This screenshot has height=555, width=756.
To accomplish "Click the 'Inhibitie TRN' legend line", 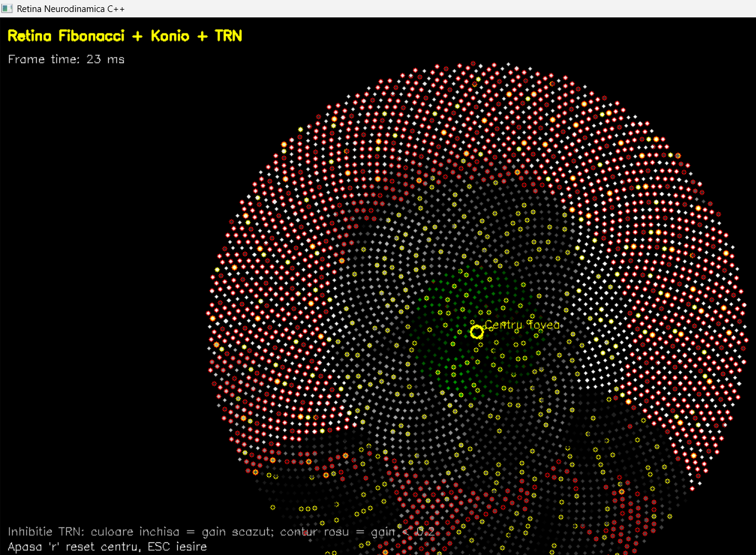I will (x=221, y=532).
